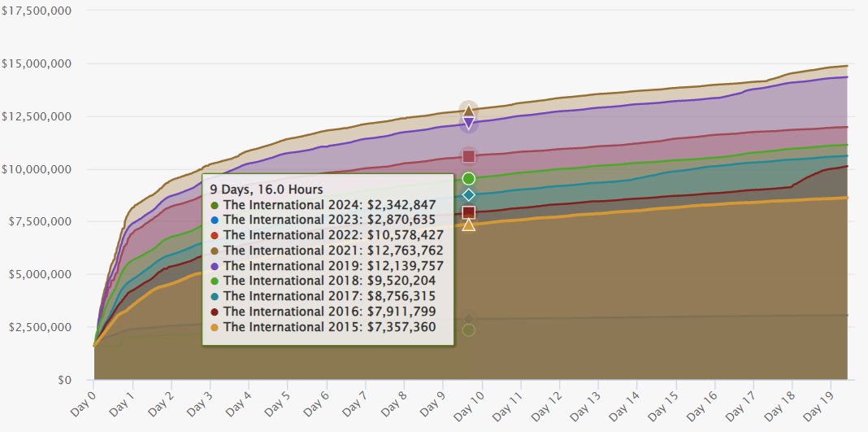Click the 'Day 12' x-axis label
The height and width of the screenshot is (432, 868).
(545, 405)
